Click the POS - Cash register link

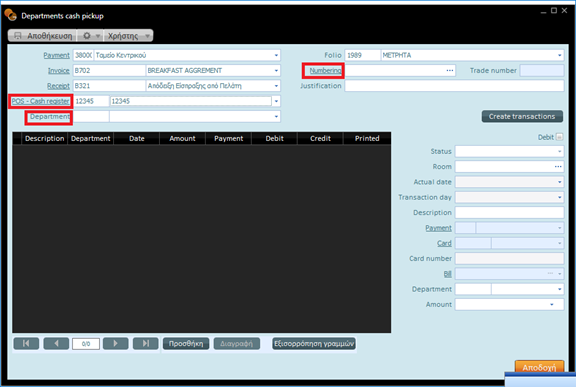pyautogui.click(x=40, y=101)
